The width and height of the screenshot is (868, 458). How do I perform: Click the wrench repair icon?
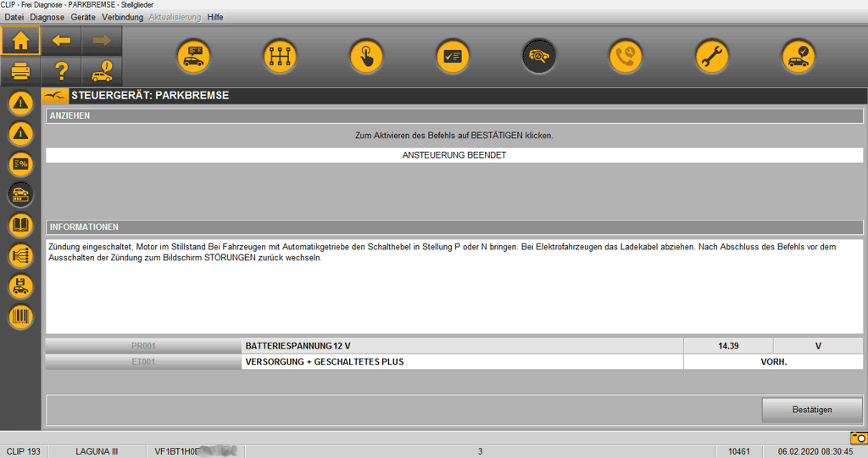(711, 57)
